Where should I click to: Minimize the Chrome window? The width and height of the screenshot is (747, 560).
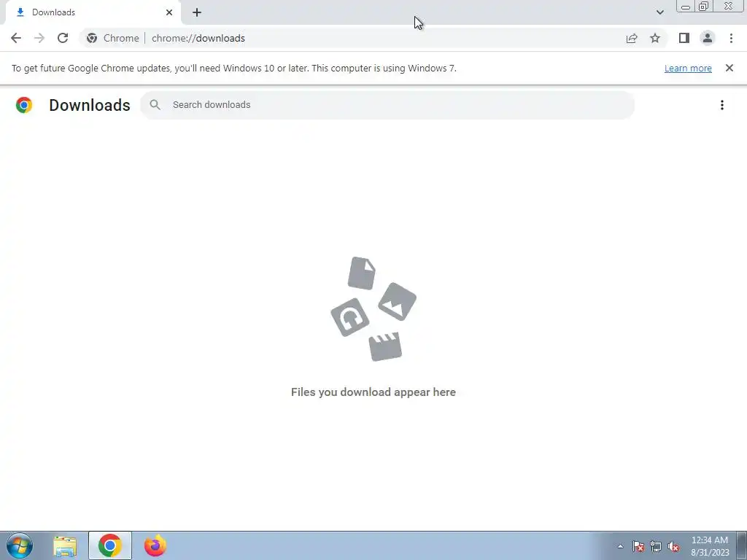[686, 7]
